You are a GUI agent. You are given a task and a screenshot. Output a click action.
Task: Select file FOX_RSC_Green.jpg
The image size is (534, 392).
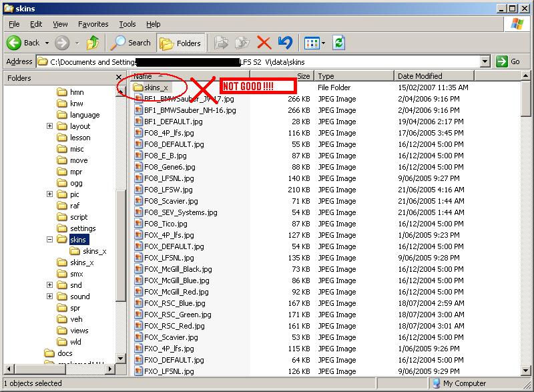click(x=178, y=315)
